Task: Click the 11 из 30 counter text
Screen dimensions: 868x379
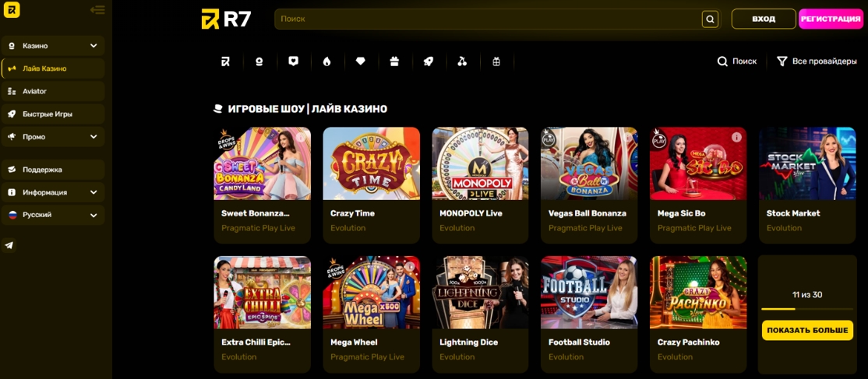Action: coord(807,295)
